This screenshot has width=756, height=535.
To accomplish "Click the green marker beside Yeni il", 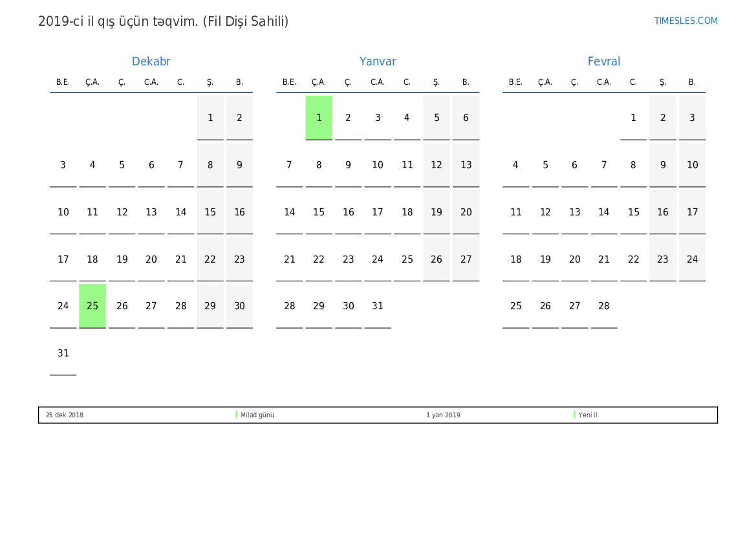I will (x=574, y=415).
